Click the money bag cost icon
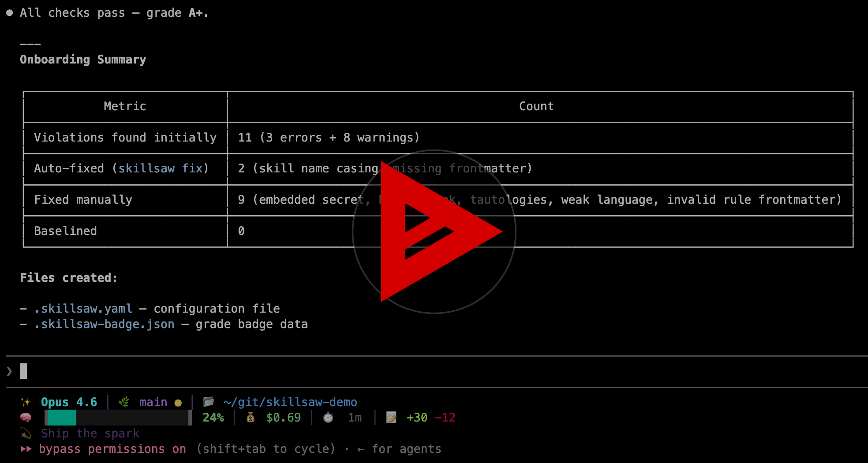The width and height of the screenshot is (868, 463). tap(251, 417)
